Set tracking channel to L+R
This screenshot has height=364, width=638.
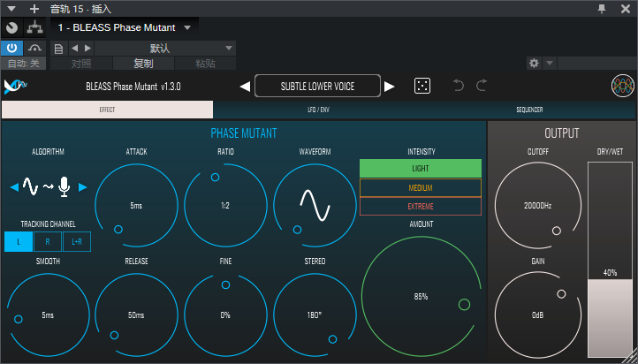point(77,241)
